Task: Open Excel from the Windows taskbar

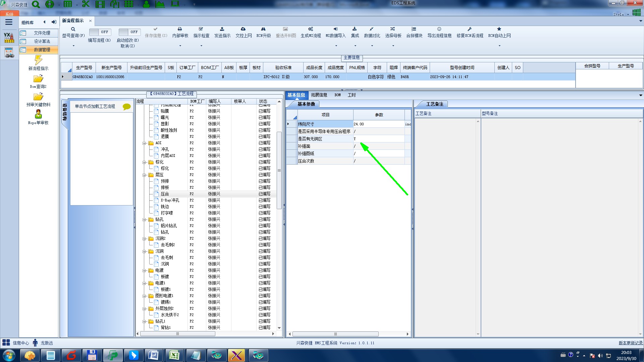Action: (x=174, y=355)
